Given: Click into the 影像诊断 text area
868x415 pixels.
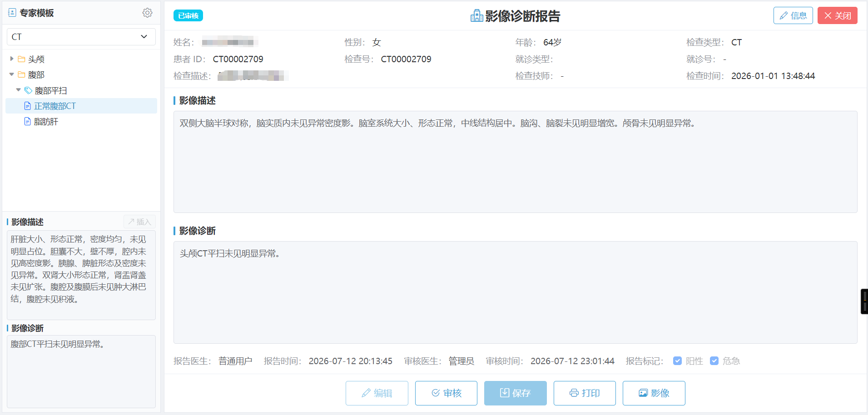Looking at the screenshot, I should tap(516, 292).
